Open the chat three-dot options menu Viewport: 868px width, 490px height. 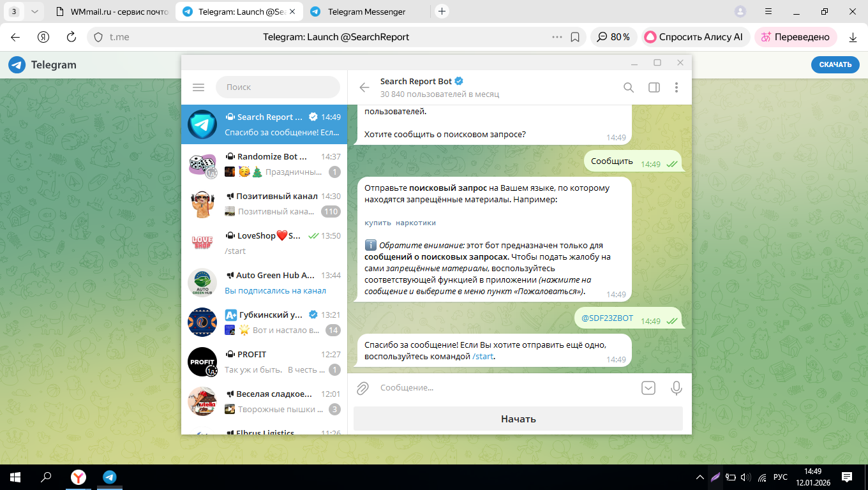(677, 87)
